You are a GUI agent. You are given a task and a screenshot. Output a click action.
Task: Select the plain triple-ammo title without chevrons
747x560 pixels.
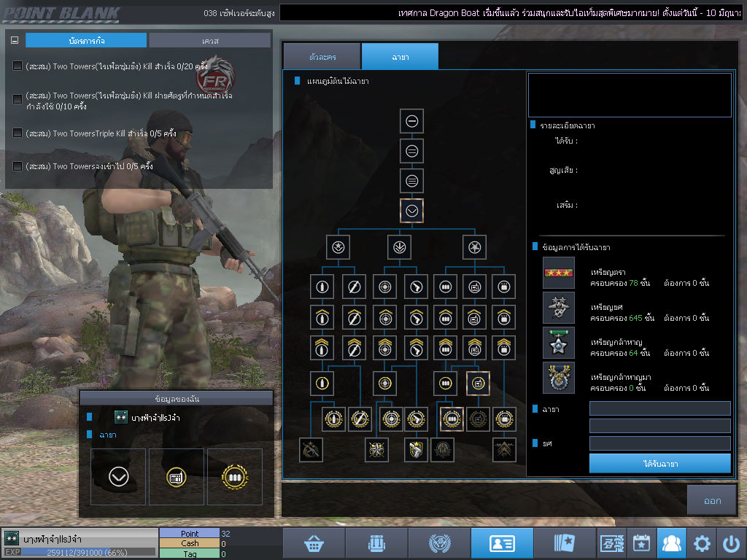click(446, 287)
